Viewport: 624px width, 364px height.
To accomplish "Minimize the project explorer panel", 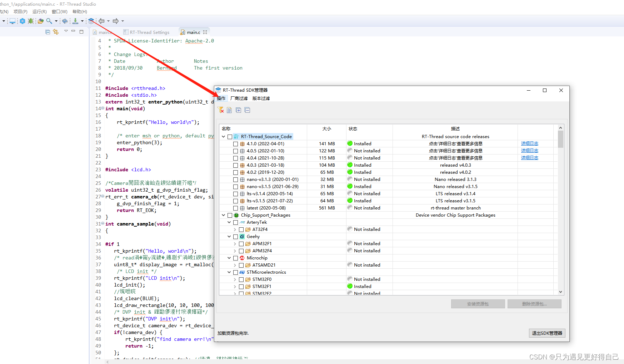I will pos(73,31).
